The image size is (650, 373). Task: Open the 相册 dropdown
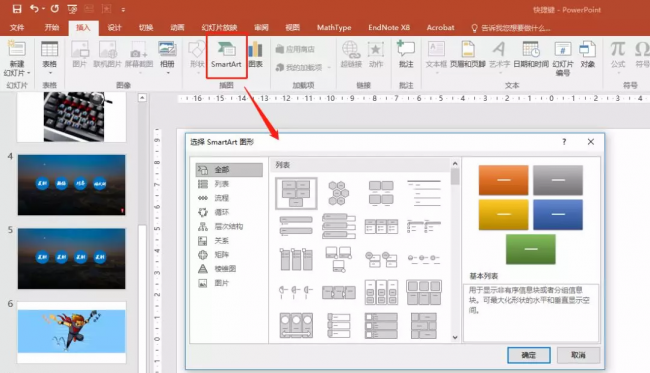tap(167, 56)
